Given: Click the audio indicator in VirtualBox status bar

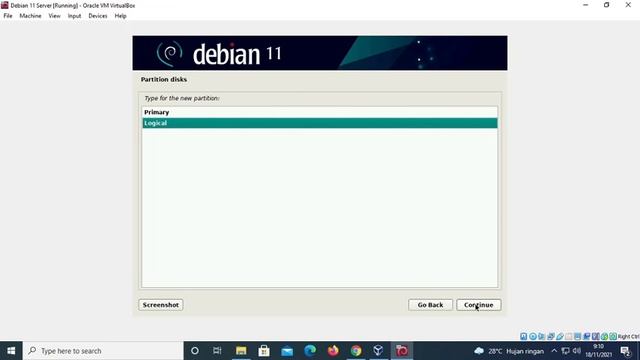Looking at the screenshot, I should 541,336.
